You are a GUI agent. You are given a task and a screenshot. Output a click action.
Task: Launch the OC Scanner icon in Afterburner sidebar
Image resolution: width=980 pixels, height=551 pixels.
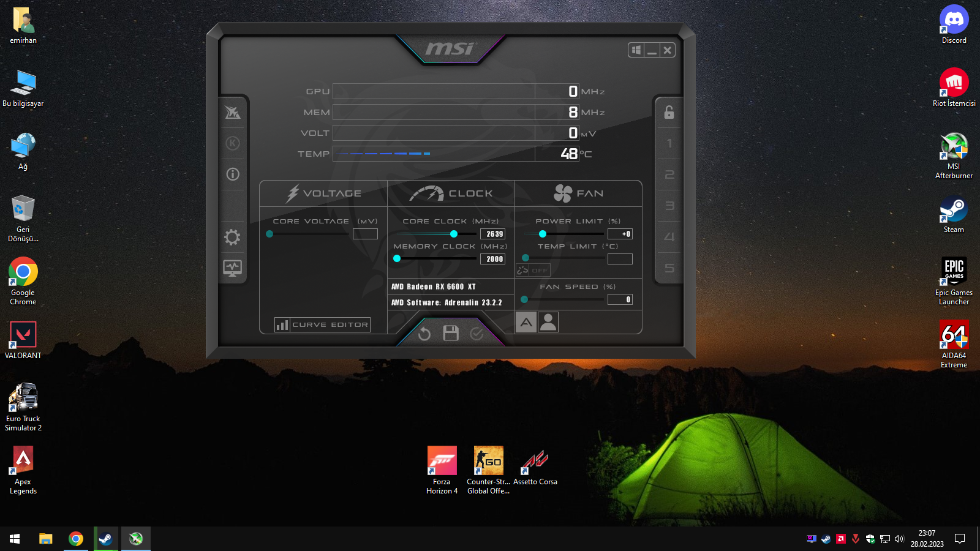[x=233, y=113]
